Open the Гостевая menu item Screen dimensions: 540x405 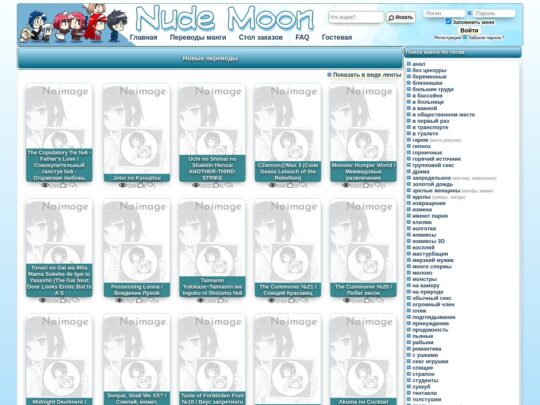point(337,37)
